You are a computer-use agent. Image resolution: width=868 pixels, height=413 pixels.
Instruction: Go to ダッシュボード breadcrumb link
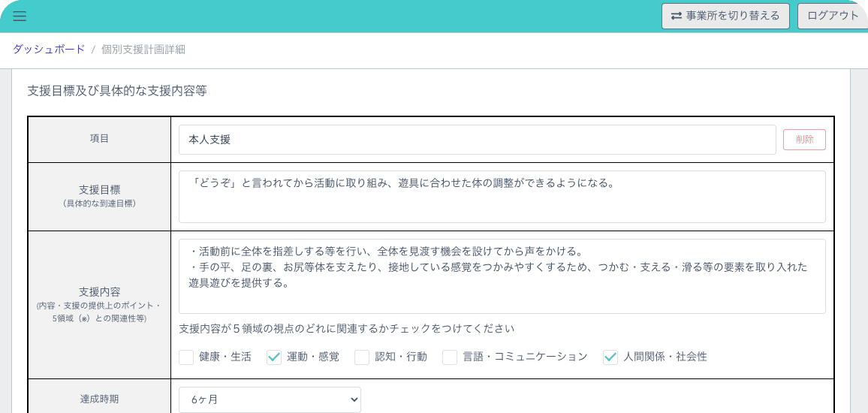(49, 50)
